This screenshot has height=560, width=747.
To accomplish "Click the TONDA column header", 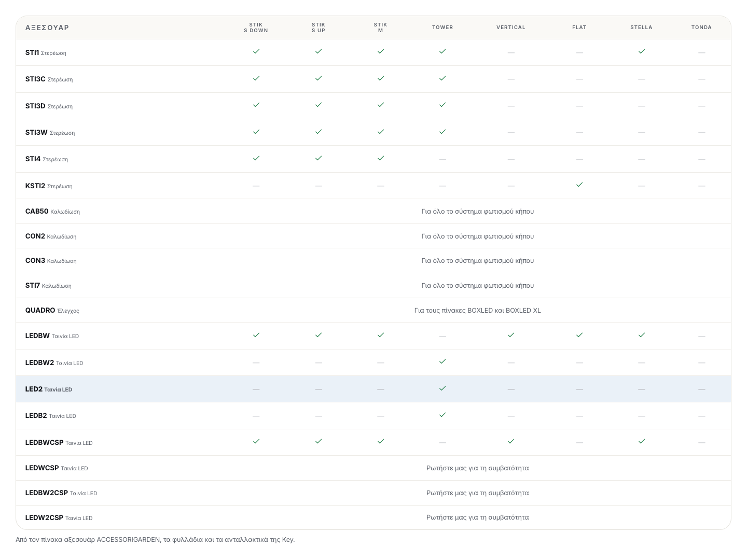I will [x=701, y=27].
